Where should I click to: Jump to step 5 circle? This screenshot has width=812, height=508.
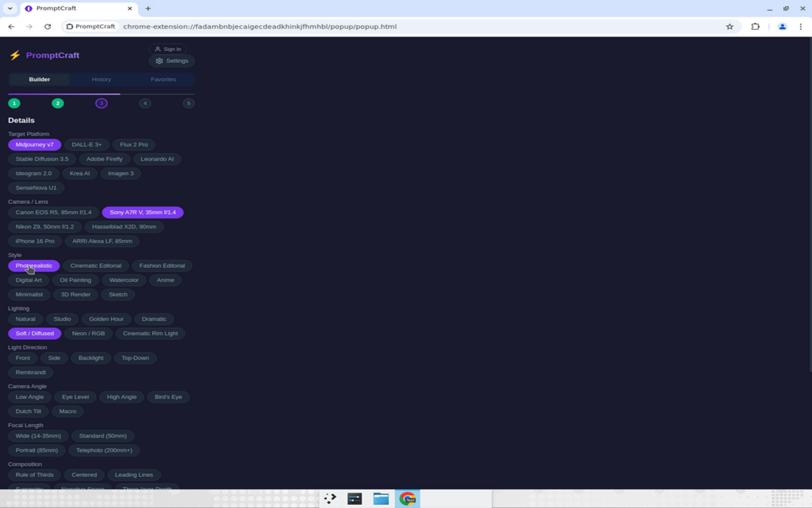point(188,103)
